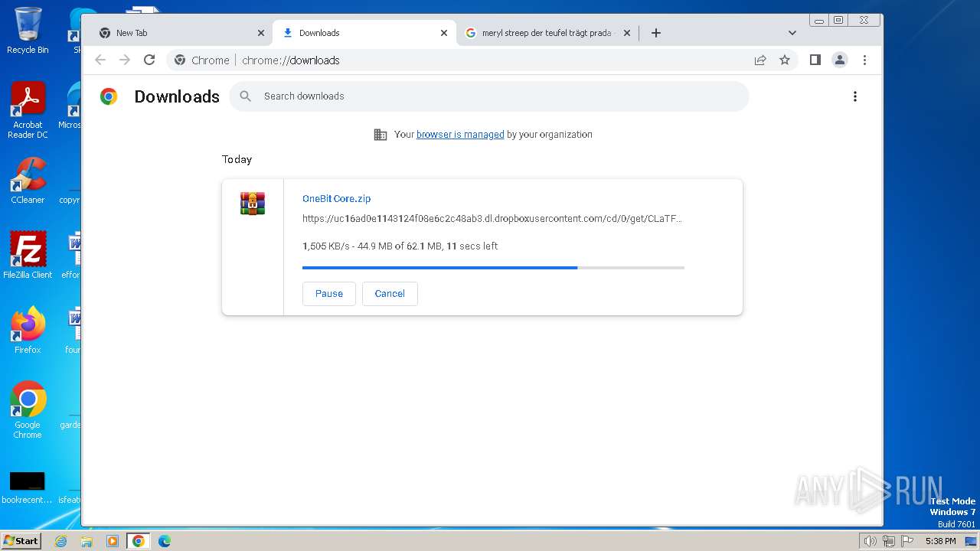The height and width of the screenshot is (551, 980).
Task: Toggle the browser side panel icon
Action: (x=815, y=60)
